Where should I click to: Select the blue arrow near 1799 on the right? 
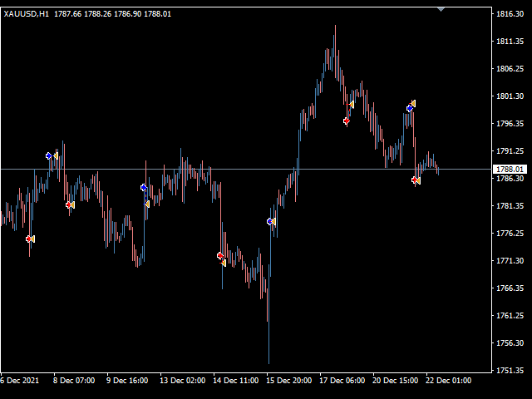[x=409, y=108]
